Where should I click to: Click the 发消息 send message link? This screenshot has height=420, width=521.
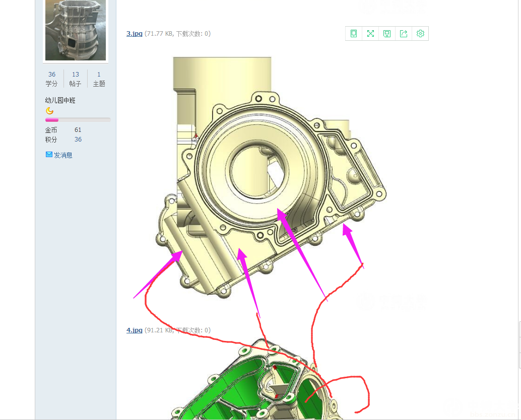click(x=63, y=155)
